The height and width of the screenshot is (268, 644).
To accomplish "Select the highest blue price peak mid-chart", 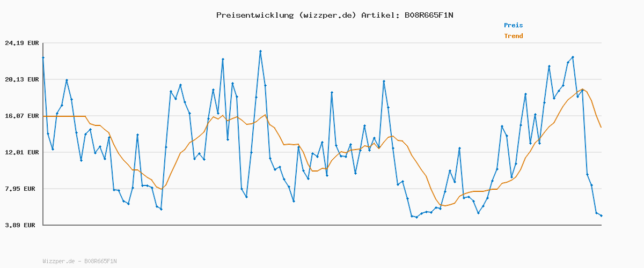I will [260, 51].
